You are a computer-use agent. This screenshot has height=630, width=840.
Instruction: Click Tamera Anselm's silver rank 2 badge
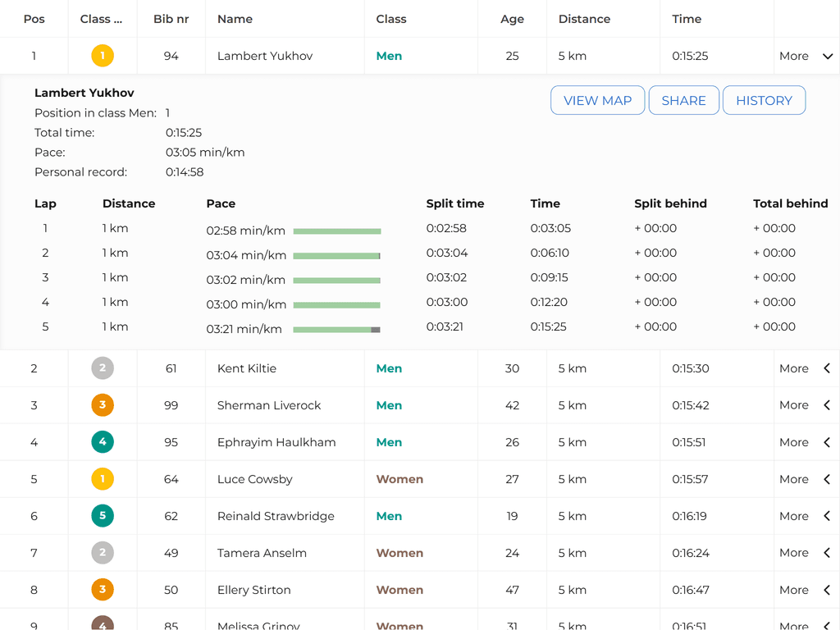[x=103, y=553]
